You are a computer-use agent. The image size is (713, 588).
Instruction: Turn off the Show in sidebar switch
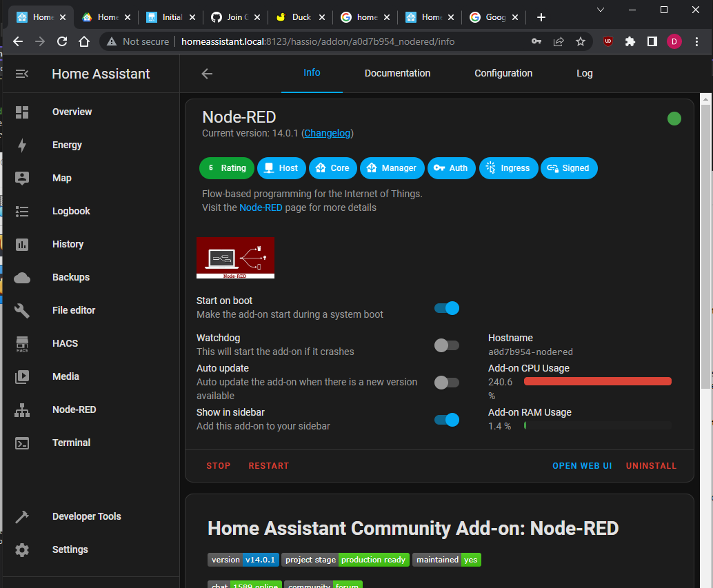(x=447, y=420)
